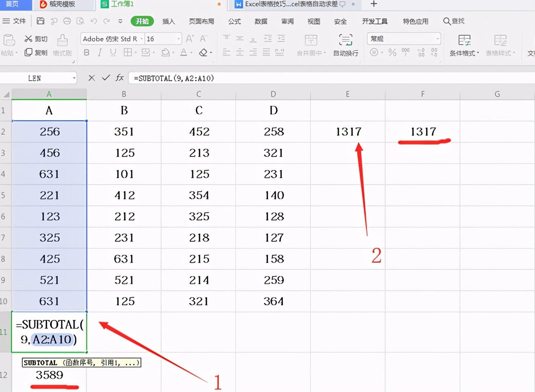This screenshot has height=392, width=535.
Task: Select the Cut (剪切) icon
Action: pos(28,39)
